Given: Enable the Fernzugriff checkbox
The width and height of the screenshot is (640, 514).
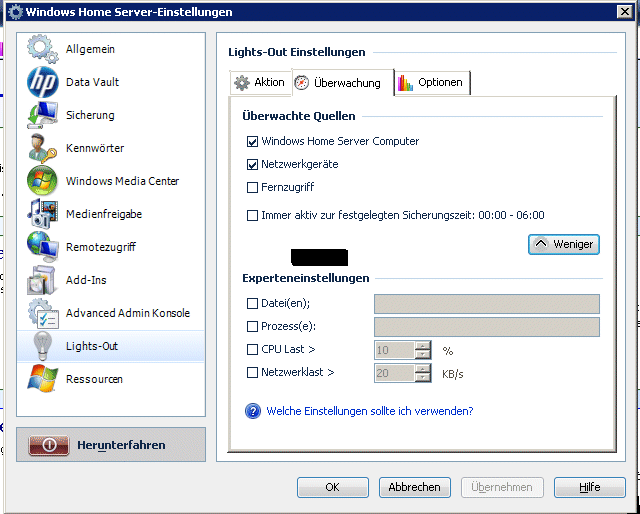Looking at the screenshot, I should click(x=252, y=187).
